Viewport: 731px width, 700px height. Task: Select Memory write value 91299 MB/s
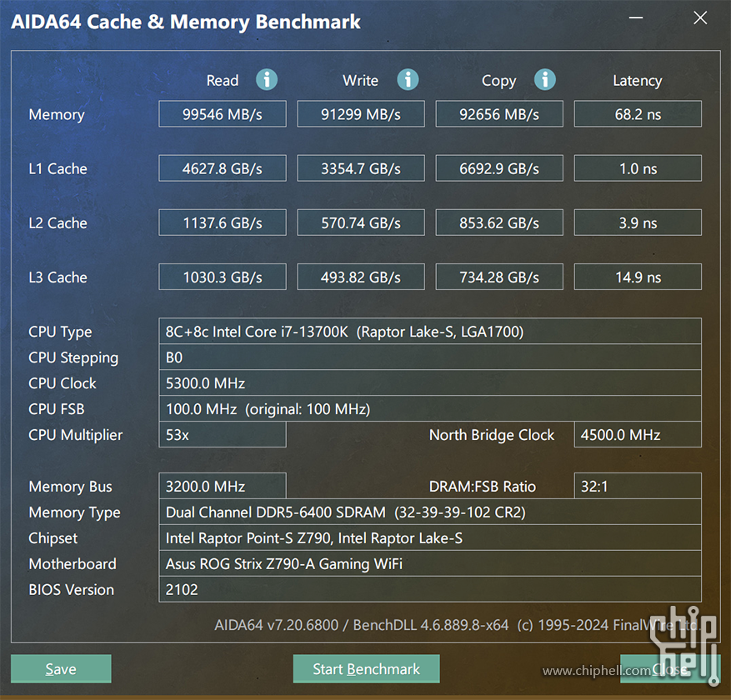[361, 113]
